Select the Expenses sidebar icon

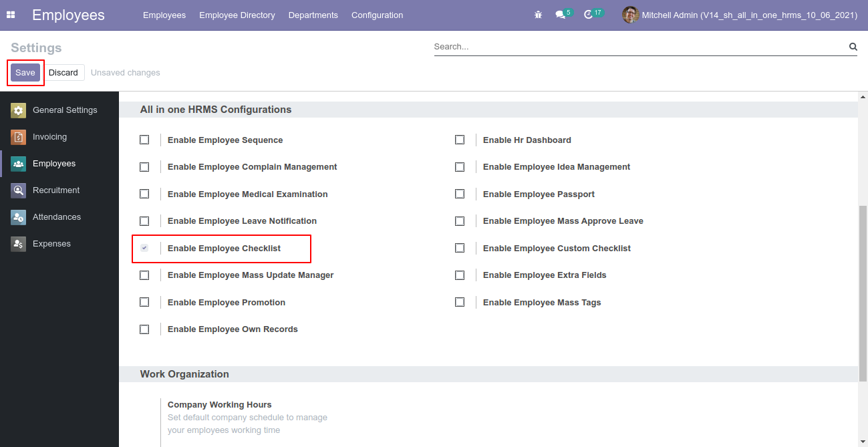18,244
